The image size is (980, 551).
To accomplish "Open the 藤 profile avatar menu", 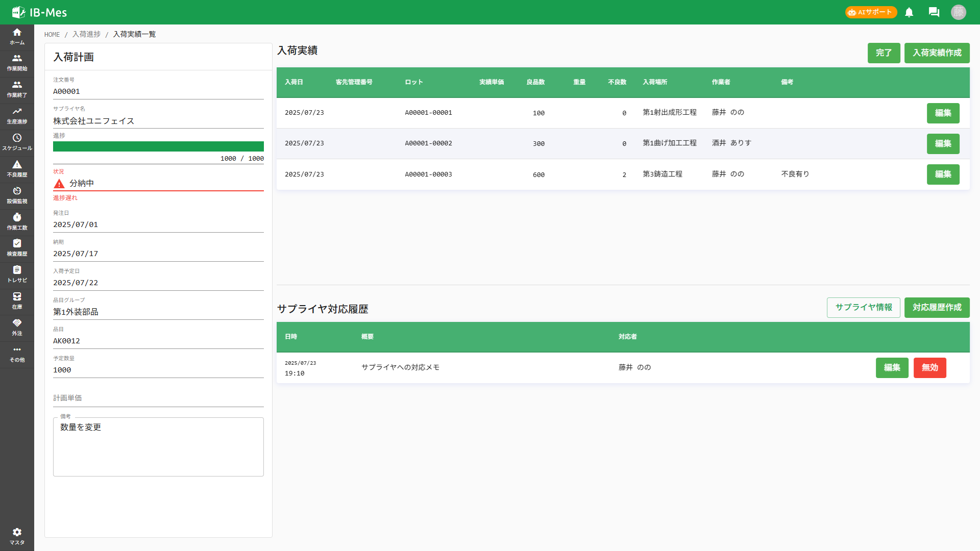I will (959, 12).
